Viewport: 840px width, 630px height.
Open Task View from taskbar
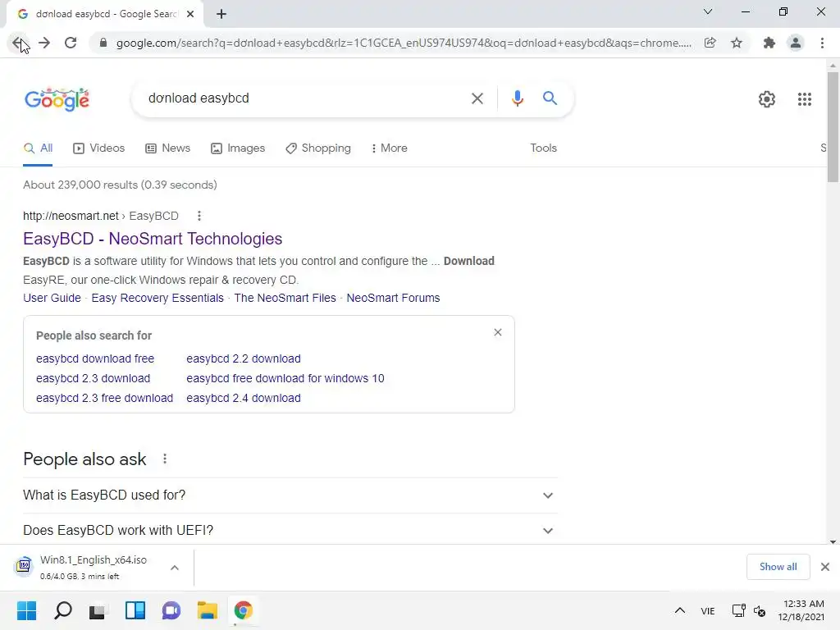pyautogui.click(x=98, y=610)
